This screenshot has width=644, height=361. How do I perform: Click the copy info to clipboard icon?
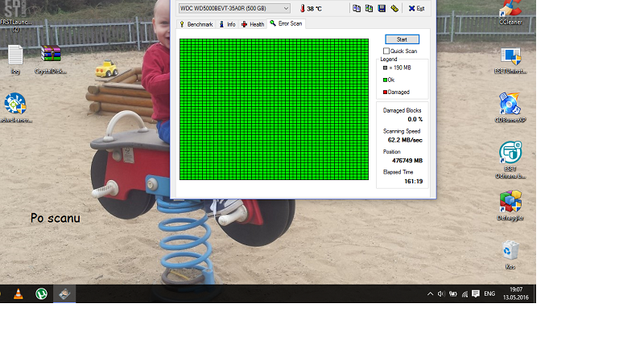(x=357, y=8)
